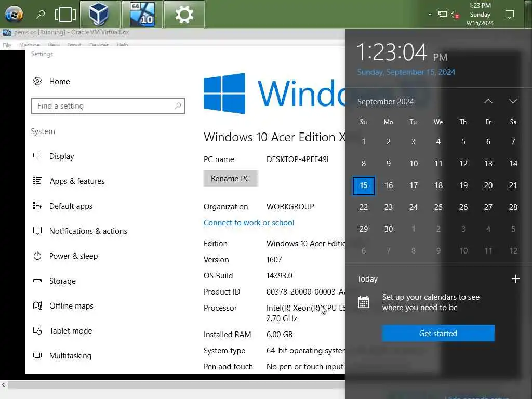Show hidden system tray icons
This screenshot has height=399, width=532.
pos(430,15)
